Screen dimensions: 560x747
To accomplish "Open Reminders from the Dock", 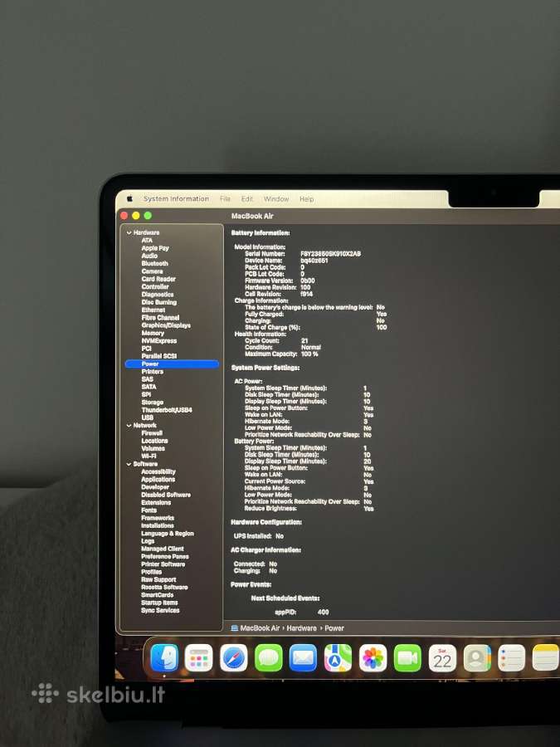I will coord(511,658).
